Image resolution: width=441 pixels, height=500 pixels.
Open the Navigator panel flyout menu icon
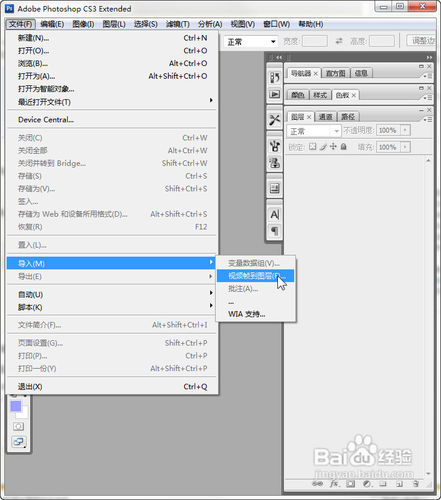pos(427,76)
